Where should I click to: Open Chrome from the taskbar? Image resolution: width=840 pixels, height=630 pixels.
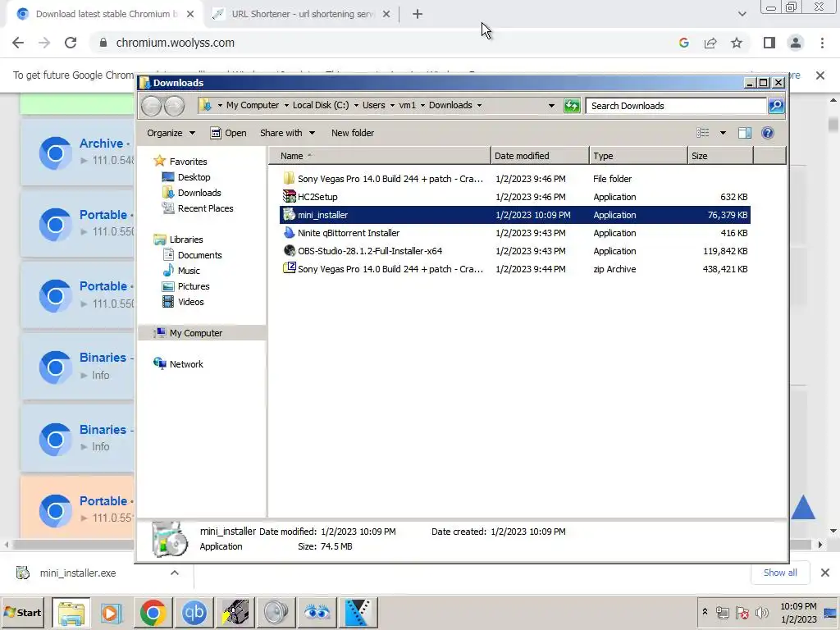(x=153, y=612)
